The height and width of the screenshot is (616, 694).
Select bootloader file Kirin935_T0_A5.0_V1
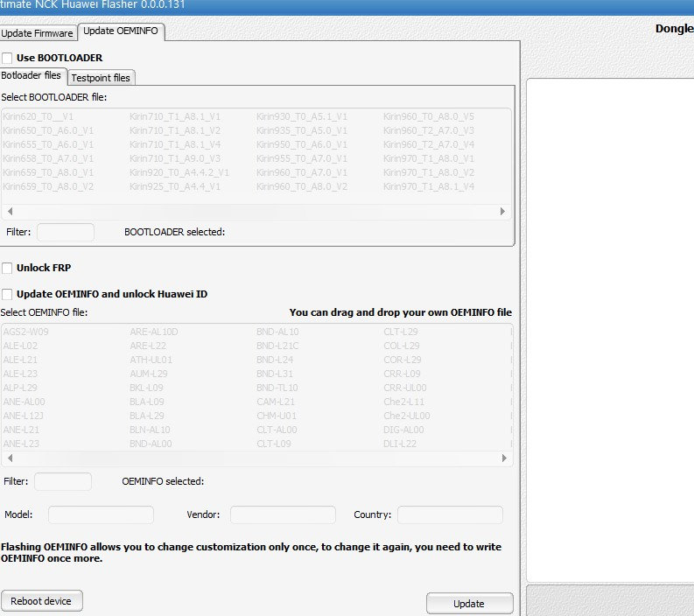(302, 131)
